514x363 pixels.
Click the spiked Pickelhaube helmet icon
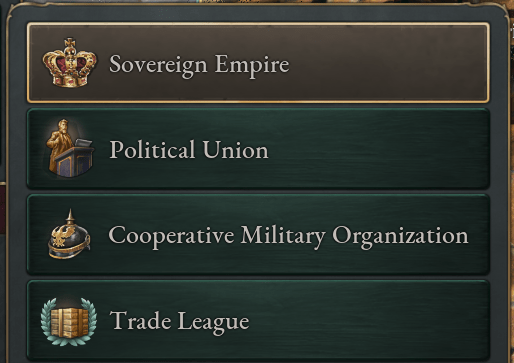69,234
